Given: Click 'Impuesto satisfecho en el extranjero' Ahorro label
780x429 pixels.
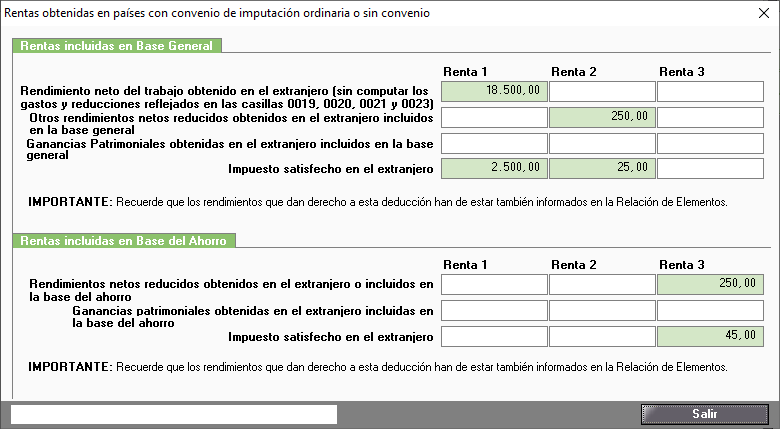Looking at the screenshot, I should 331,337.
